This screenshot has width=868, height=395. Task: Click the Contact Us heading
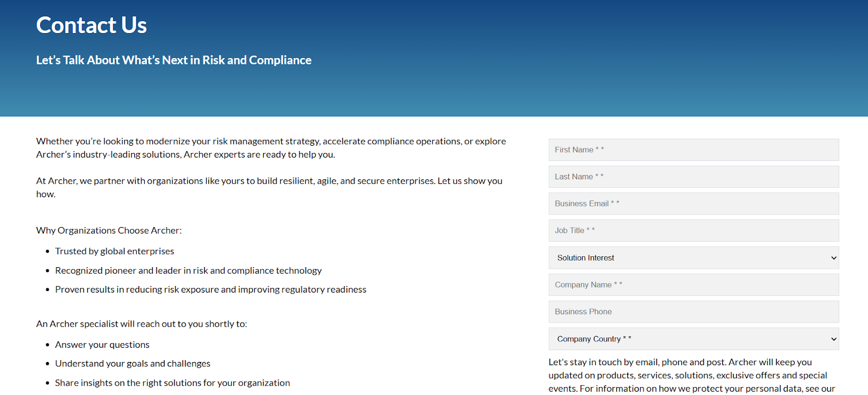click(x=92, y=25)
